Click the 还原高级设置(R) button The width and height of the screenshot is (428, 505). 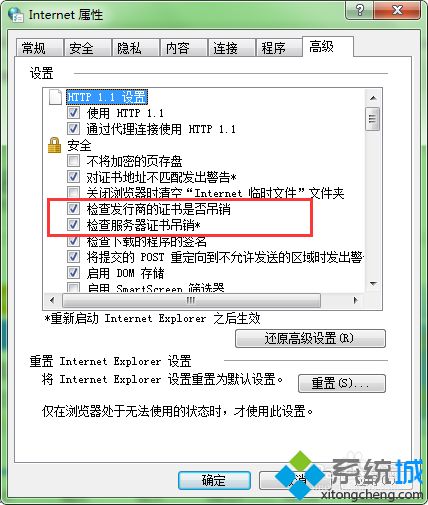click(310, 339)
